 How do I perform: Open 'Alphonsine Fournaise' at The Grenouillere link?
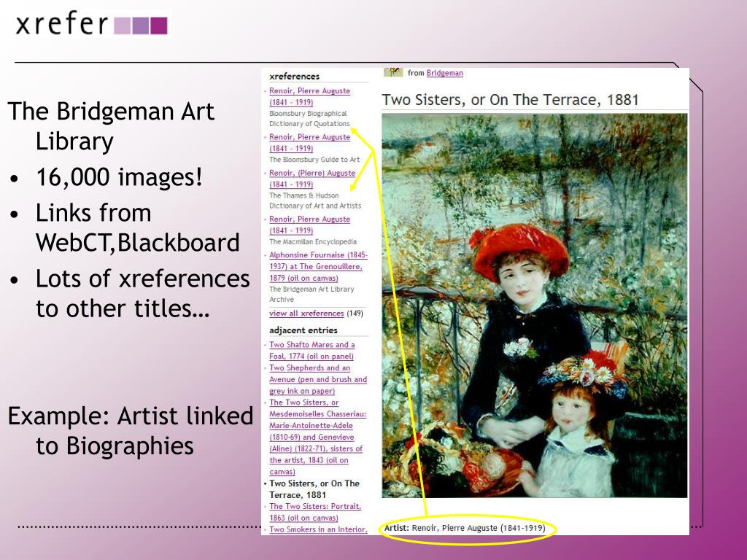[318, 266]
